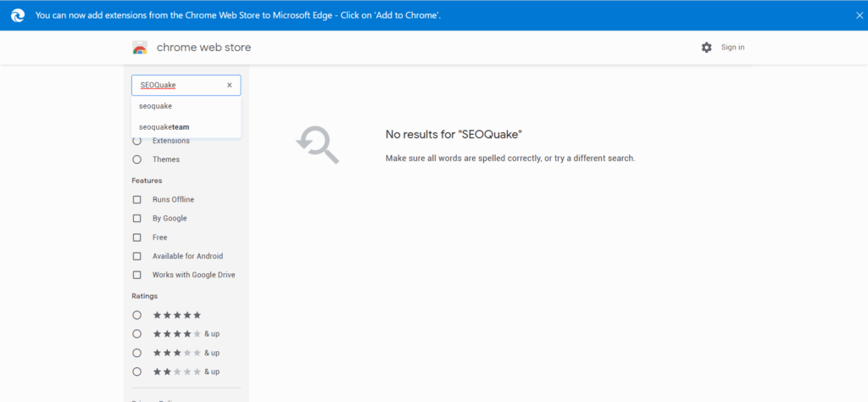
Task: Click the Microsoft Edge logo in the banner
Action: (18, 15)
